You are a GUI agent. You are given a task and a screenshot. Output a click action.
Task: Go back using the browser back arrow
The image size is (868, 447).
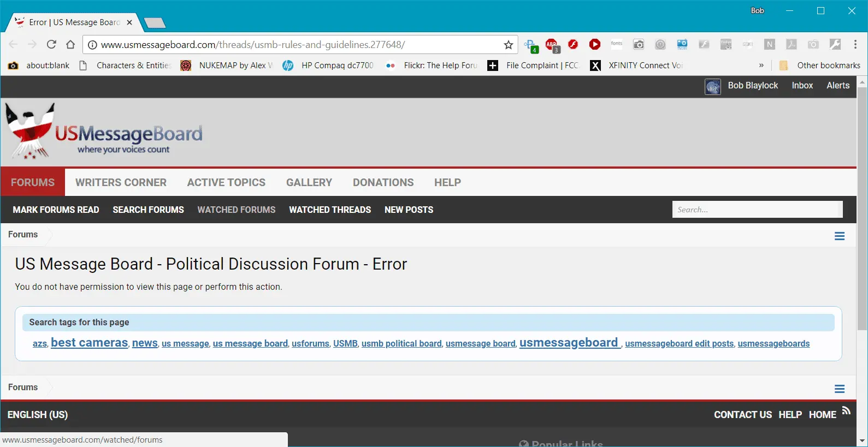point(14,45)
